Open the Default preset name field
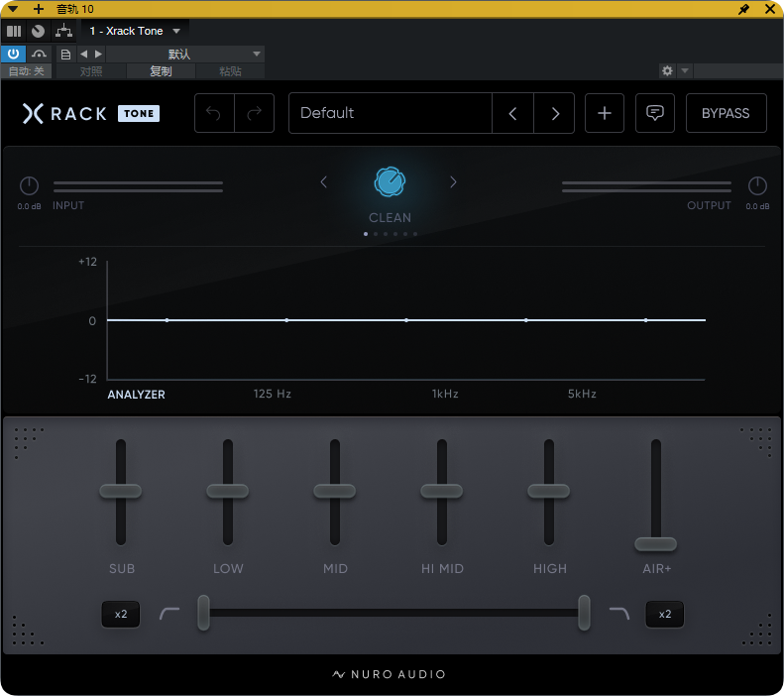Image resolution: width=784 pixels, height=696 pixels. [391, 113]
